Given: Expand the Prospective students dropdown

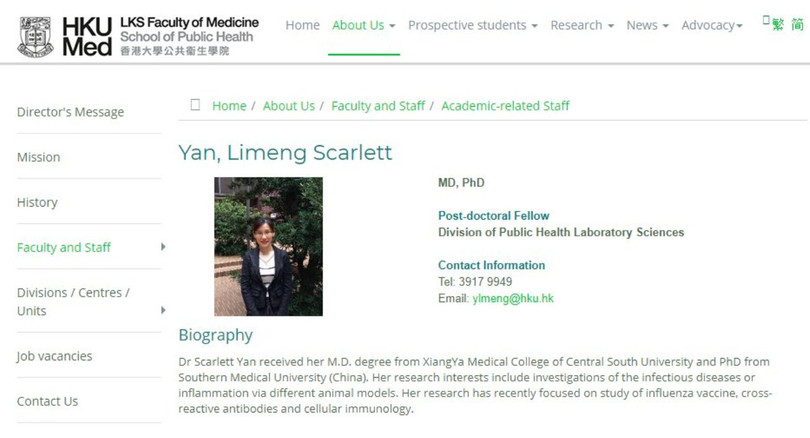Looking at the screenshot, I should pyautogui.click(x=472, y=25).
